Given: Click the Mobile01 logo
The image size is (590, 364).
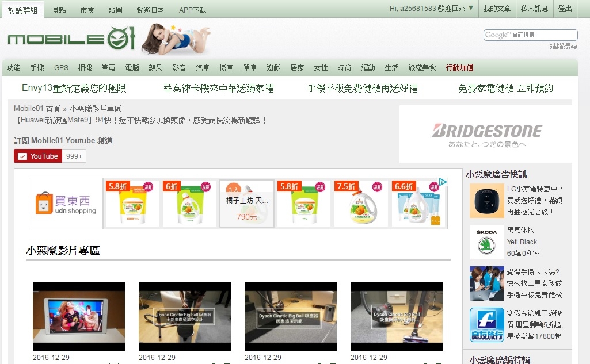Looking at the screenshot, I should point(71,38).
